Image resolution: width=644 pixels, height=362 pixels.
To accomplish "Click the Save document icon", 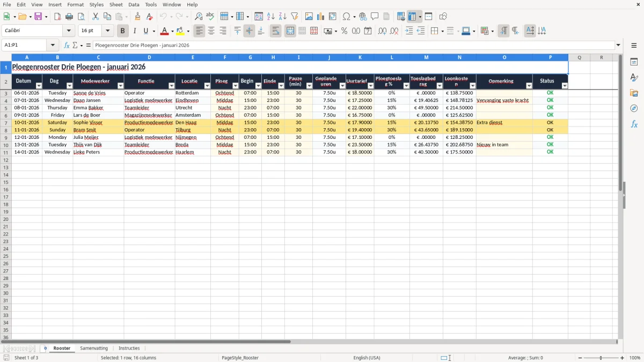I will tap(38, 17).
